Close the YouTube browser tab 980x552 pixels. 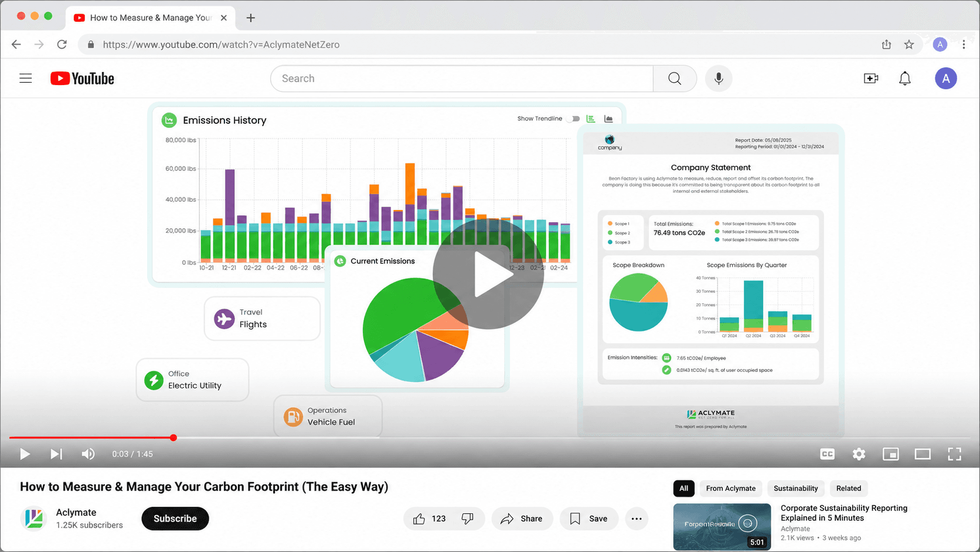(x=224, y=18)
